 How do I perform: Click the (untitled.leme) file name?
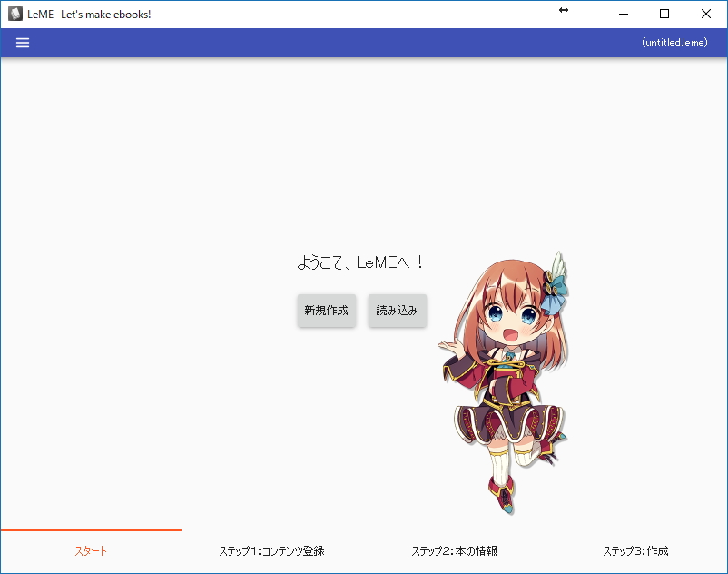point(674,43)
